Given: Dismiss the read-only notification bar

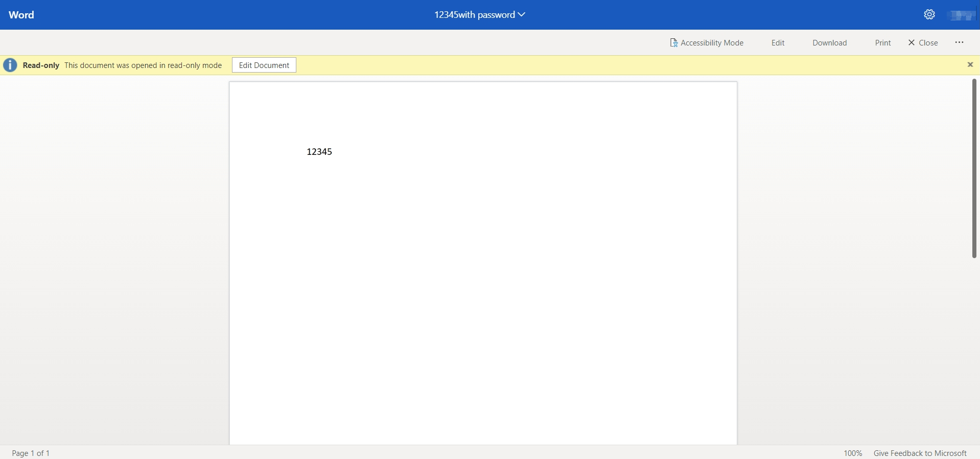Looking at the screenshot, I should coord(970,65).
